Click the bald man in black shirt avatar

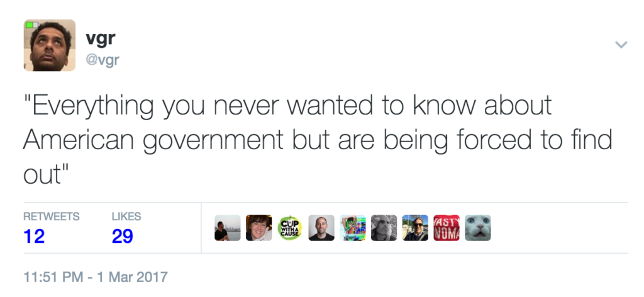[321, 228]
